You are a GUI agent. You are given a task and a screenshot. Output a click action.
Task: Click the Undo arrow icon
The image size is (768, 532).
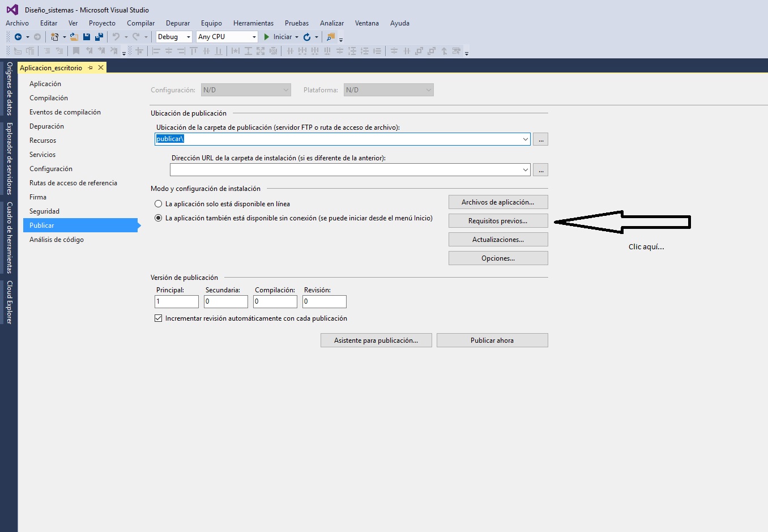click(116, 37)
